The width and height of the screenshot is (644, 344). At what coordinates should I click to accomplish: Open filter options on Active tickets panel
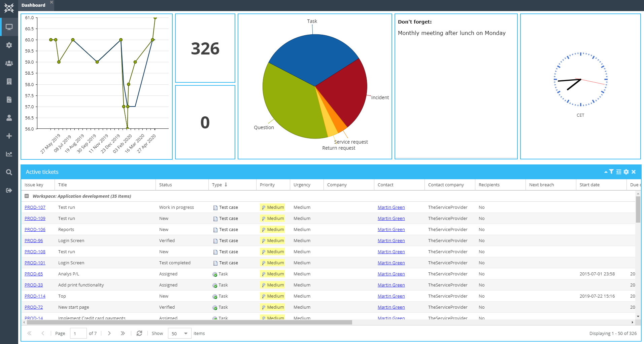tap(611, 171)
